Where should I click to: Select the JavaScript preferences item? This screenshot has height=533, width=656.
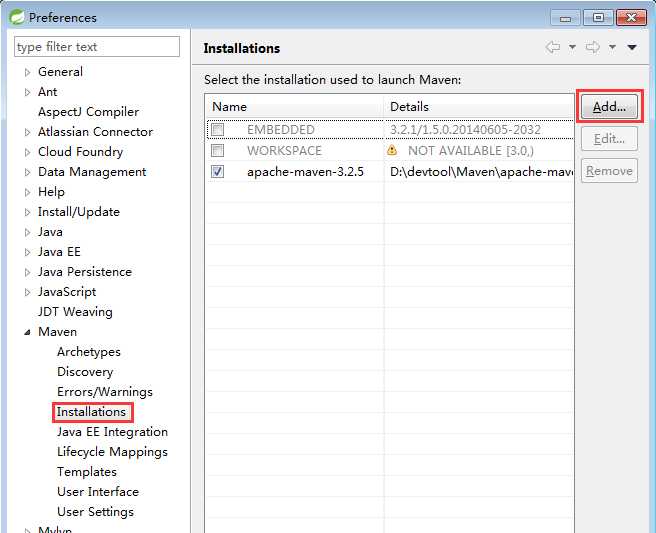(67, 292)
